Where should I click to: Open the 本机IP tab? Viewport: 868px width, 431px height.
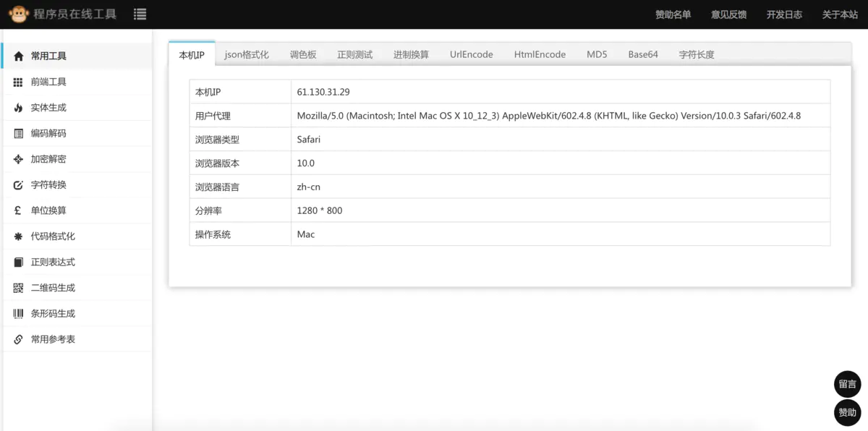click(192, 54)
